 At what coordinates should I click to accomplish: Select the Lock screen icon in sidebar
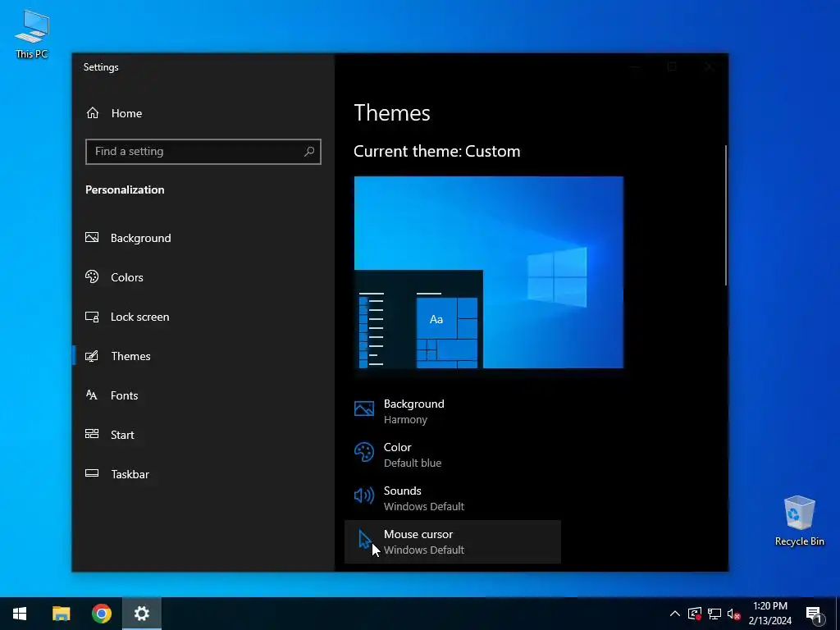tap(92, 317)
